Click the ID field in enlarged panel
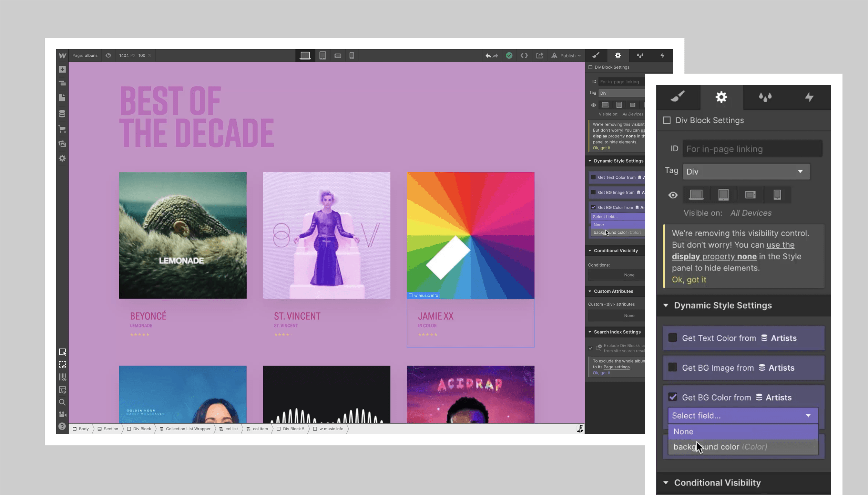Image resolution: width=868 pixels, height=495 pixels. pyautogui.click(x=752, y=149)
